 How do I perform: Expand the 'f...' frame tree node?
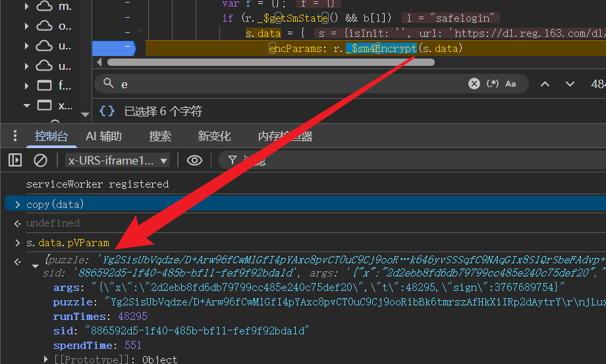[x=26, y=86]
